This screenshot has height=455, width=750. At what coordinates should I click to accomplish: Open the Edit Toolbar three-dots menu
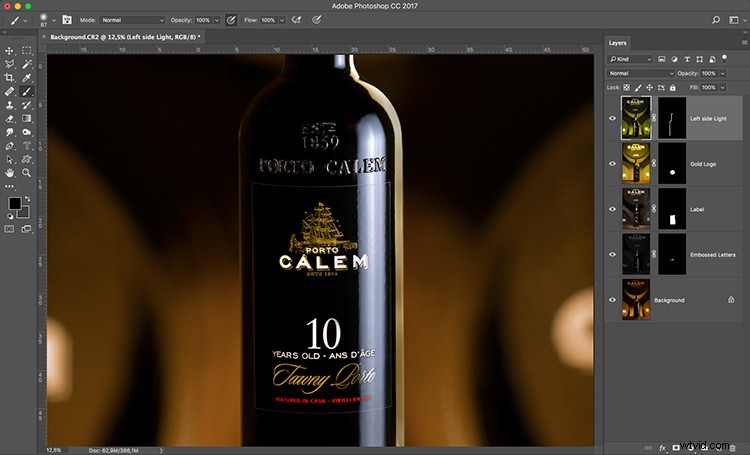(x=9, y=186)
